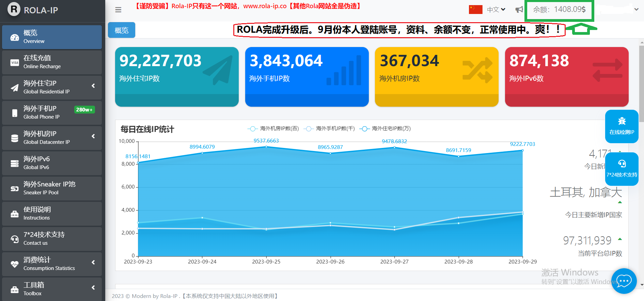Open 7*24技术支持 Contact us menu item
The image size is (644, 301).
pyautogui.click(x=52, y=239)
